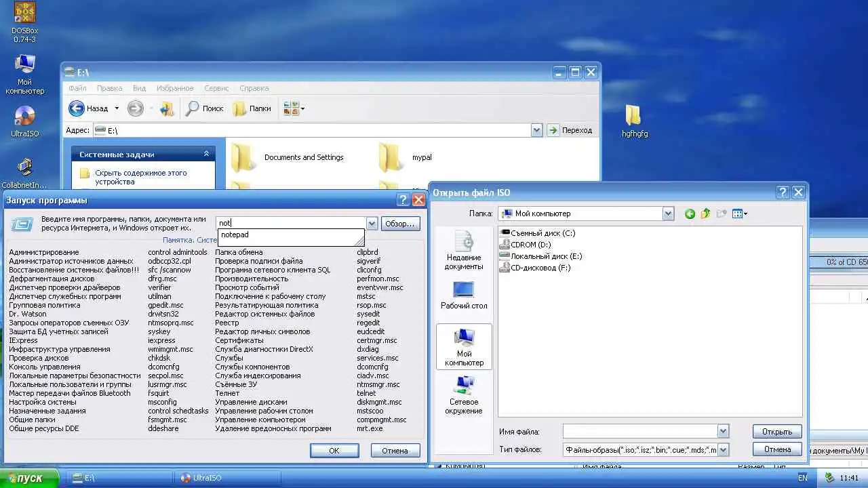This screenshot has width=868, height=488.
Task: Click help question button in Run dialog
Action: coord(403,200)
